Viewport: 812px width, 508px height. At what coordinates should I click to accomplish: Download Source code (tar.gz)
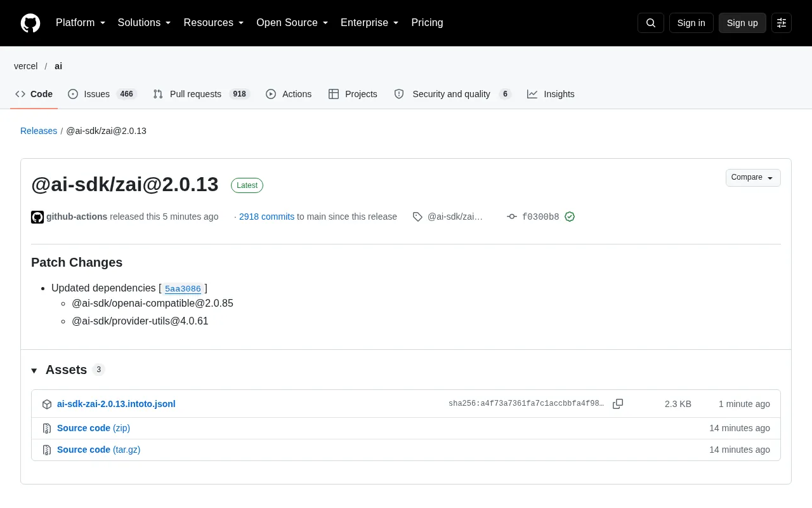[x=98, y=450]
